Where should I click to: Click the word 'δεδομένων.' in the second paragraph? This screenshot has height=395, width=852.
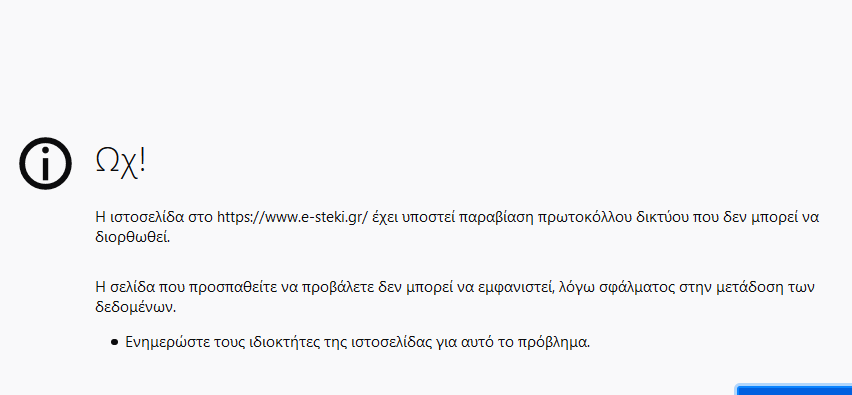tap(136, 307)
